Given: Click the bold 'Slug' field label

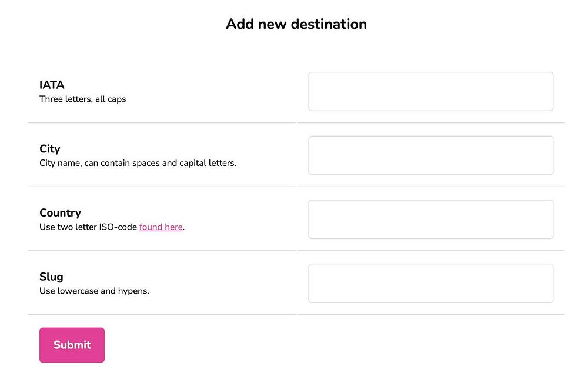Looking at the screenshot, I should [51, 277].
